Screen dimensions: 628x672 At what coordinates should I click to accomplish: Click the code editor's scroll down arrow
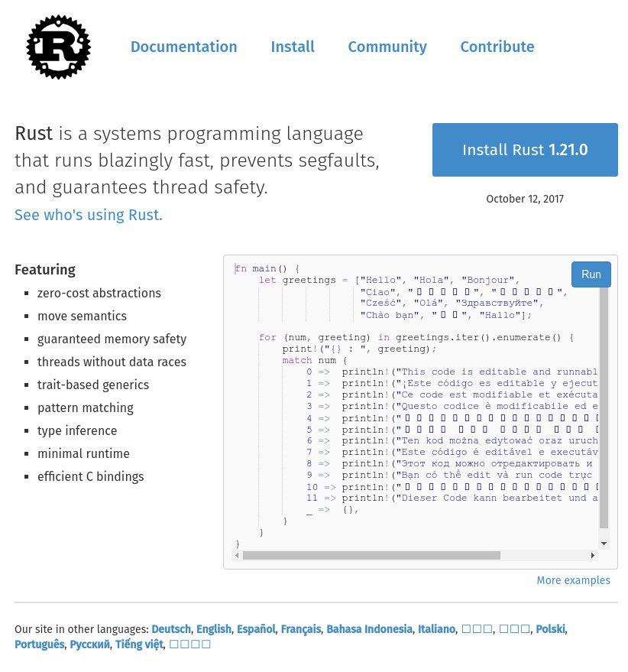pyautogui.click(x=604, y=543)
